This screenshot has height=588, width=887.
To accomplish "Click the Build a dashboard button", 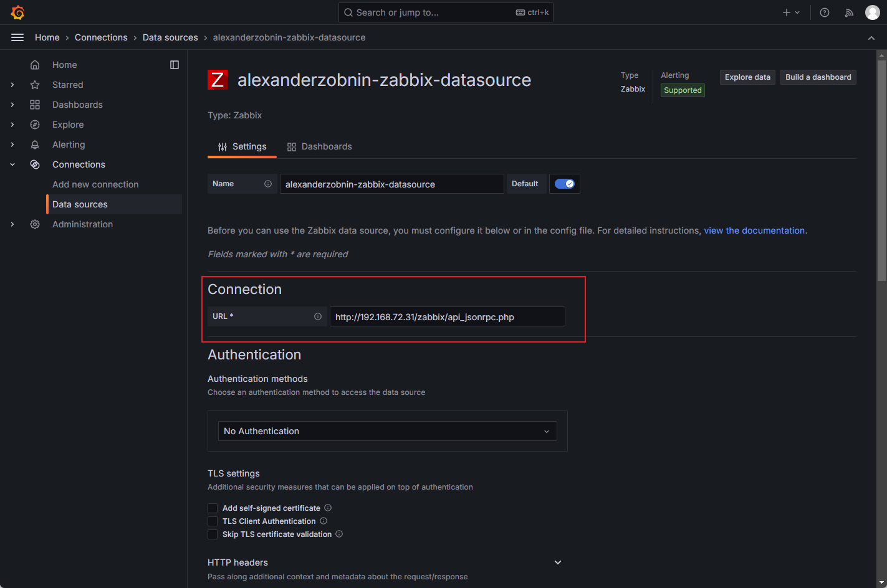I will pyautogui.click(x=818, y=77).
